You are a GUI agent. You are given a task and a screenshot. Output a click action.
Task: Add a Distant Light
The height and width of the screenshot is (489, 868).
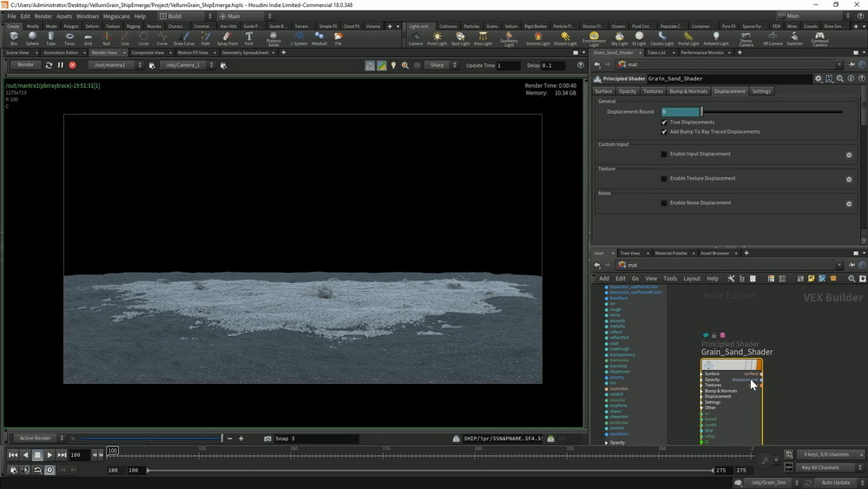(x=565, y=38)
